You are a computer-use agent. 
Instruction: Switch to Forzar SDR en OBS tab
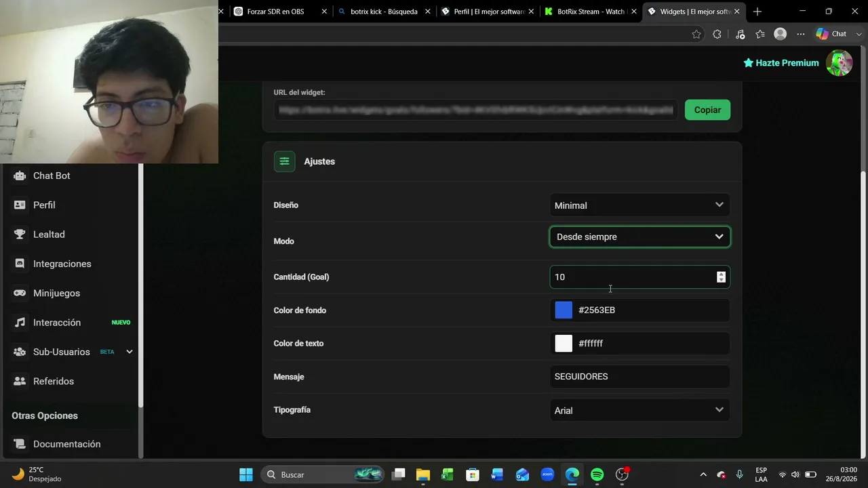tap(275, 12)
